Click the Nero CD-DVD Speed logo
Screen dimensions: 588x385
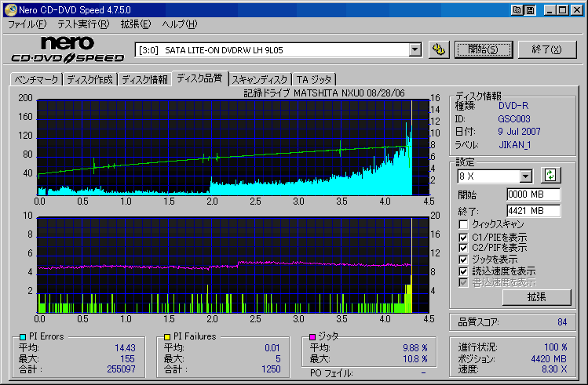coord(68,49)
